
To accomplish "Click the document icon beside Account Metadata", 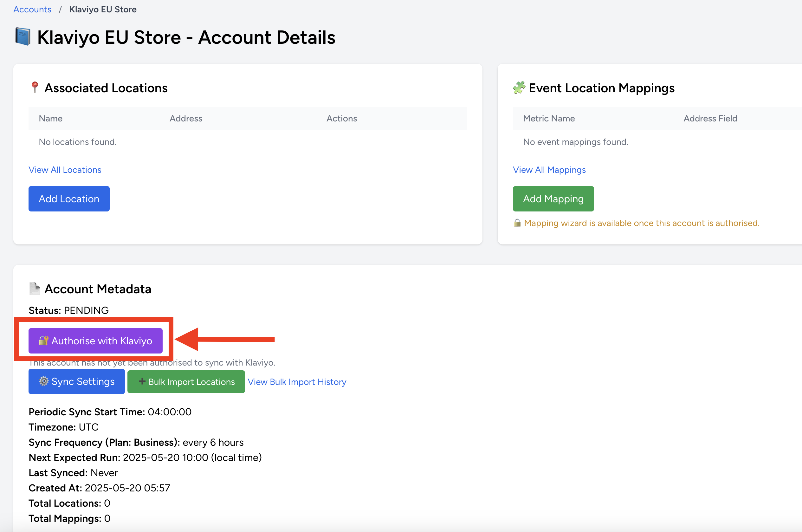I will click(35, 289).
